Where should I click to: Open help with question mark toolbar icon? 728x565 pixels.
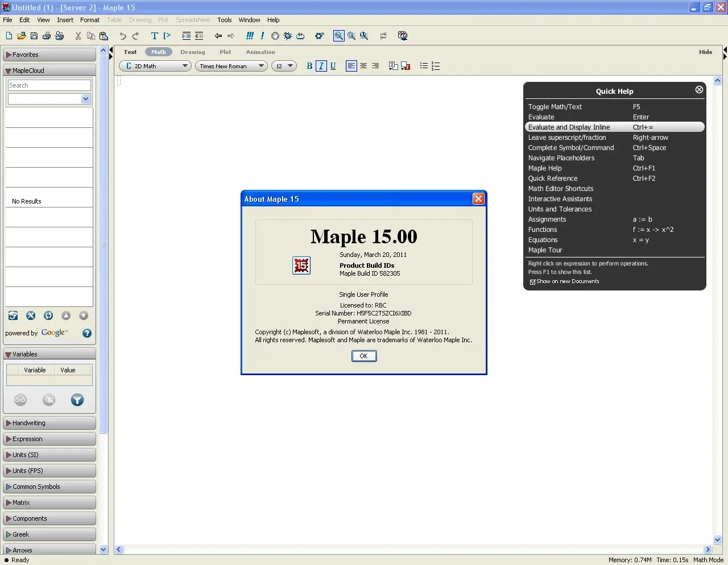[x=403, y=36]
